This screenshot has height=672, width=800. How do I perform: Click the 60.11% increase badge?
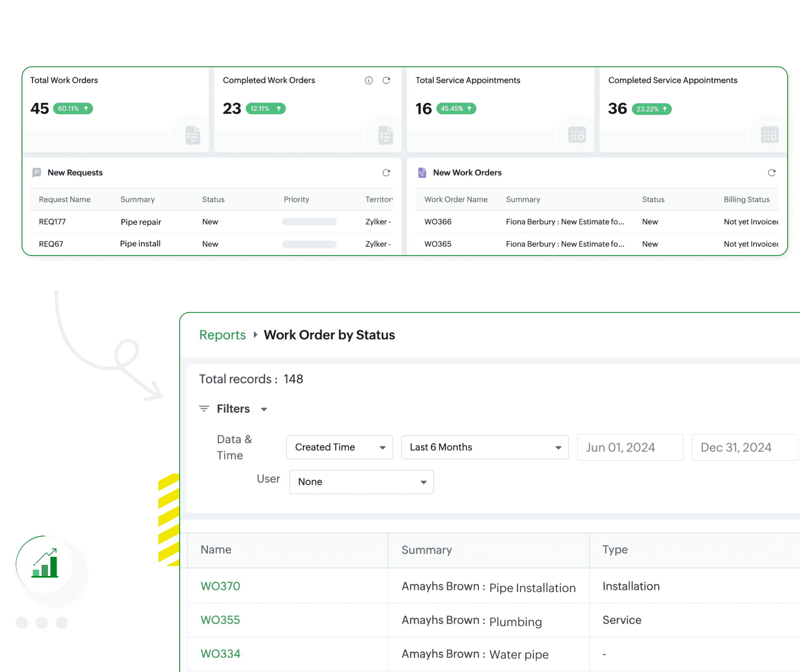(73, 109)
